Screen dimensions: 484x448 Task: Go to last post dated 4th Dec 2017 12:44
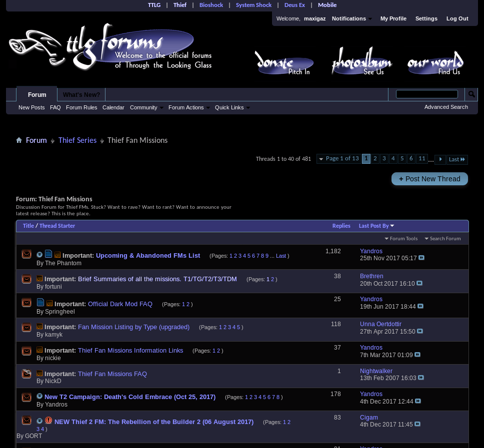[x=418, y=401]
